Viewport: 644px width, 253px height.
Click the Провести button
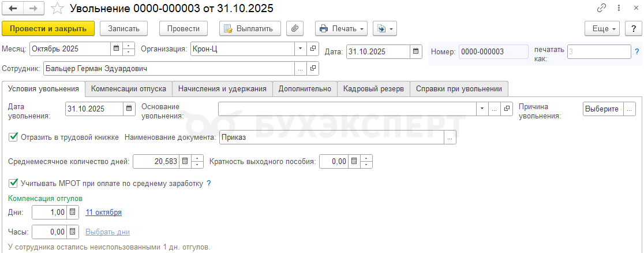[x=183, y=29]
